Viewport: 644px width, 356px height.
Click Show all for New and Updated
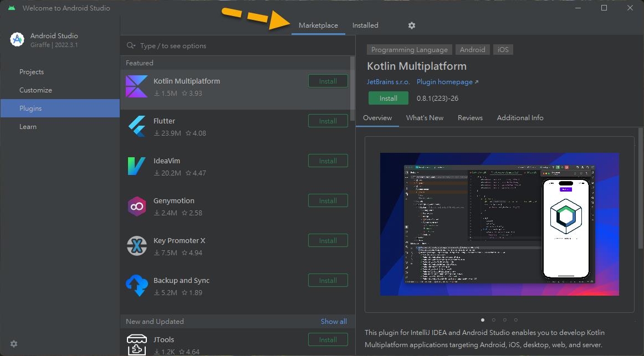point(334,322)
